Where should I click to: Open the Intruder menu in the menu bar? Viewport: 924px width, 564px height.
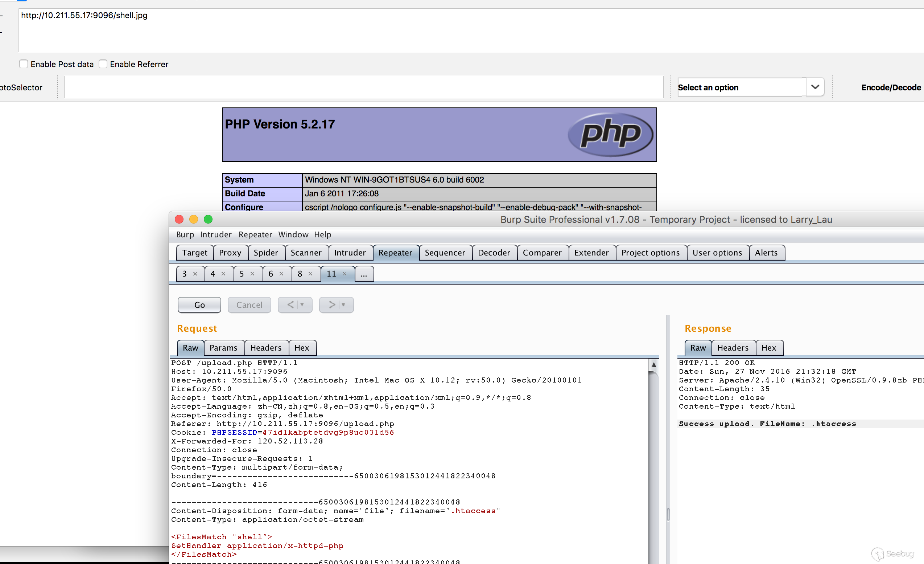click(x=216, y=234)
